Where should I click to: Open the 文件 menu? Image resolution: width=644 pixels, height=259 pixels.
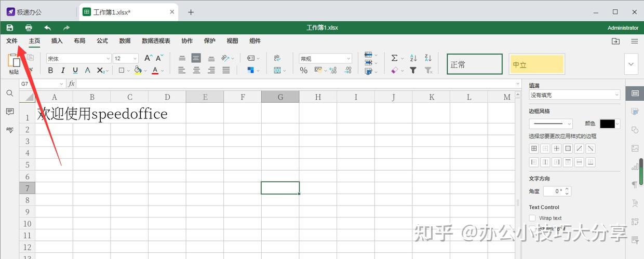12,41
